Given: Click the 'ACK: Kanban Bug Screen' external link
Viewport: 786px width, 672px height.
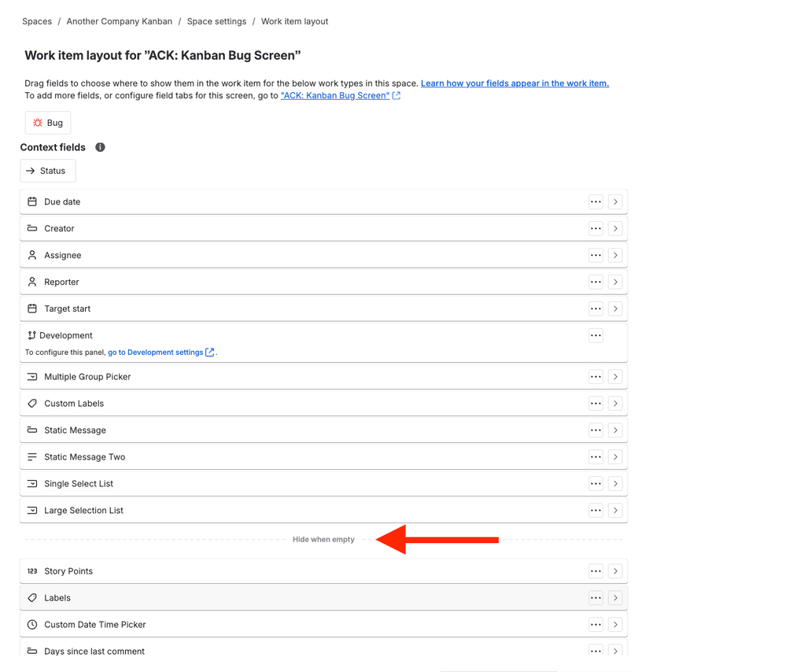Looking at the screenshot, I should (x=336, y=94).
